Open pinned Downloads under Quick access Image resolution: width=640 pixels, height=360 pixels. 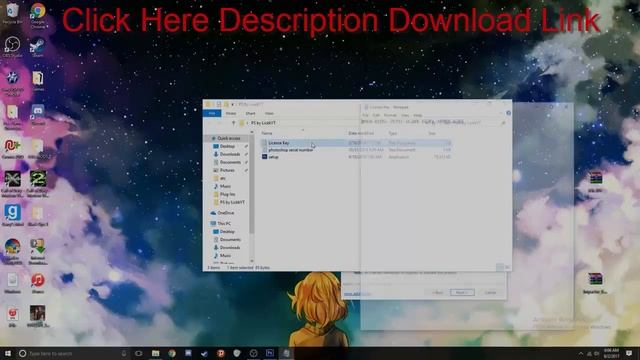click(230, 154)
